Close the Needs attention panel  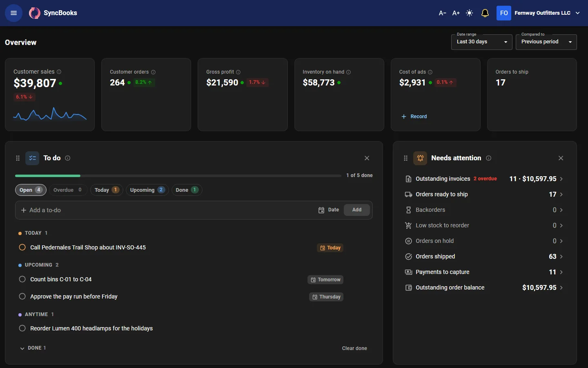point(561,158)
